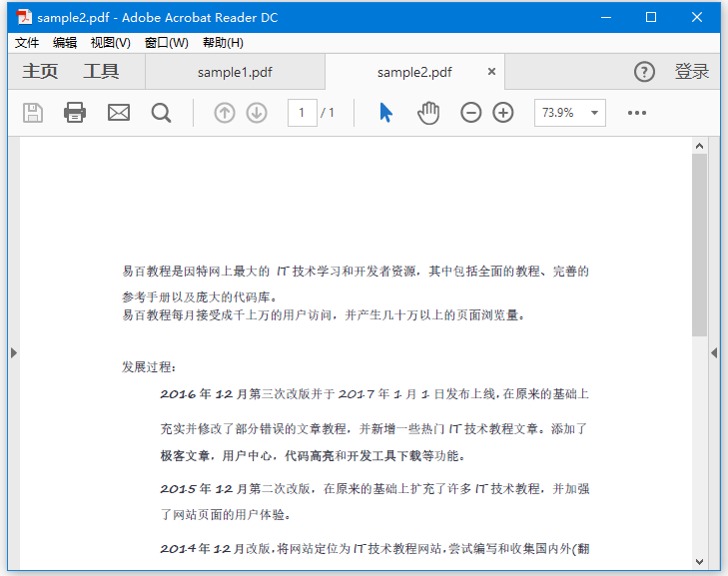Activate the Hand pan tool
This screenshot has width=728, height=576.
pos(428,113)
